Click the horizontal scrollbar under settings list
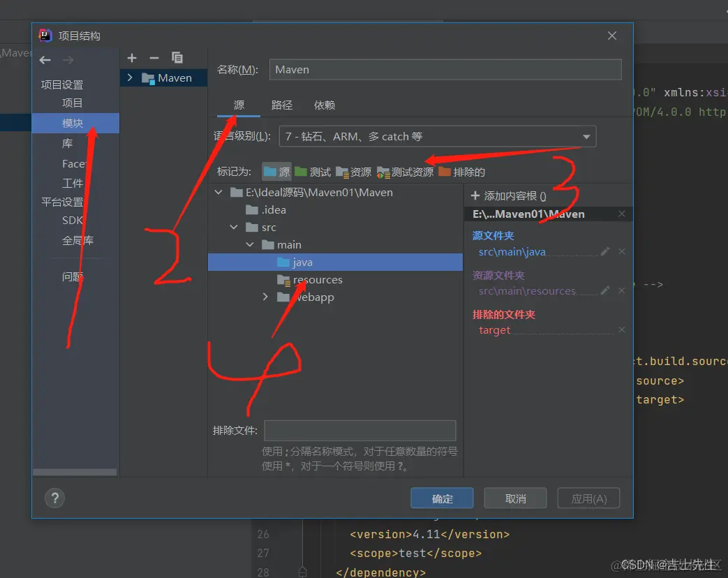 (74, 472)
